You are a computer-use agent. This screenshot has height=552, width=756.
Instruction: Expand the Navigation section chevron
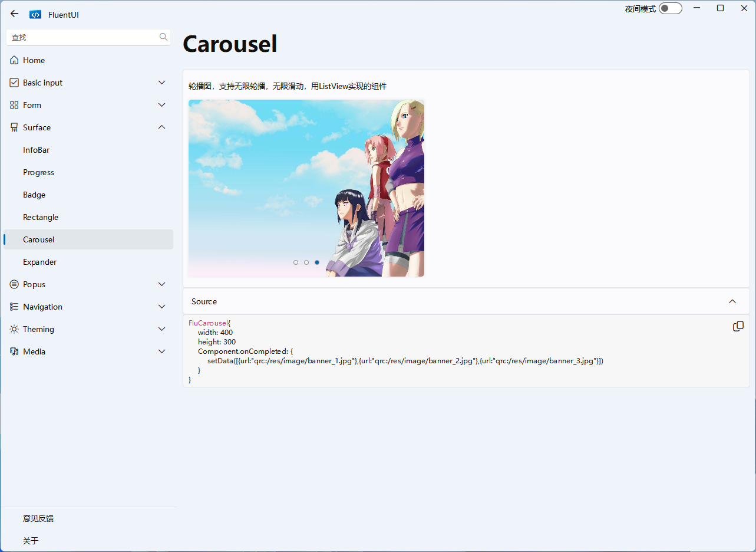tap(162, 307)
